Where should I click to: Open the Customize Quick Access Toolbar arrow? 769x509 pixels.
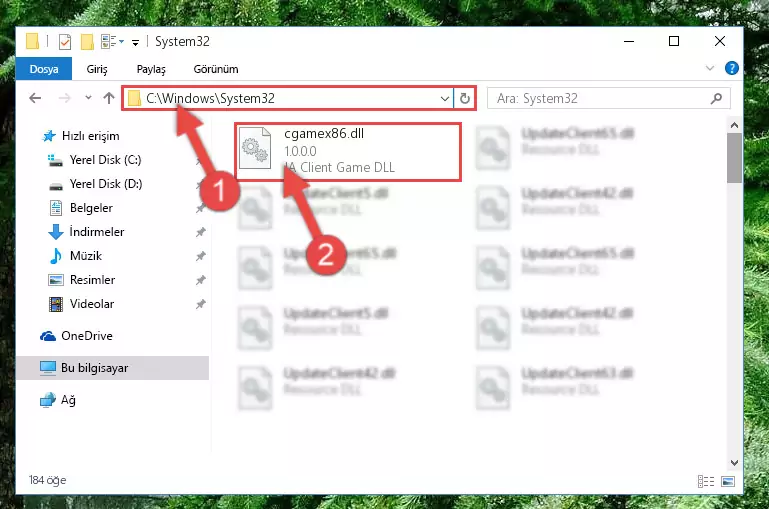tap(135, 43)
